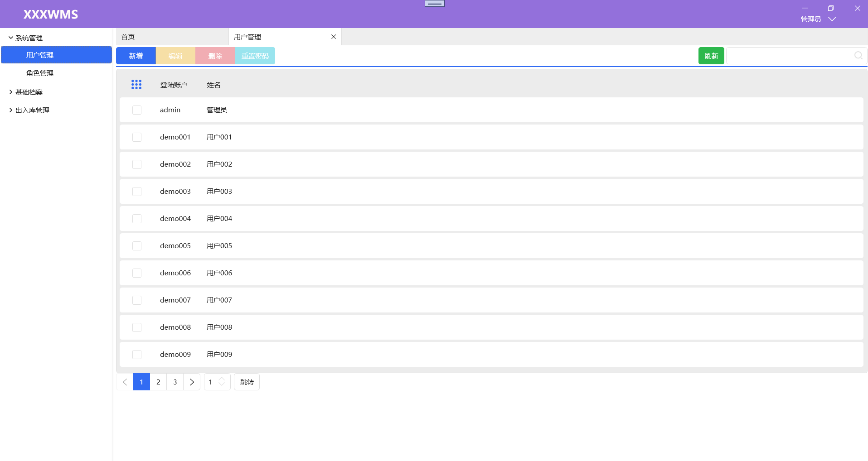This screenshot has height=461, width=868.
Task: Restore the window size
Action: [x=831, y=8]
